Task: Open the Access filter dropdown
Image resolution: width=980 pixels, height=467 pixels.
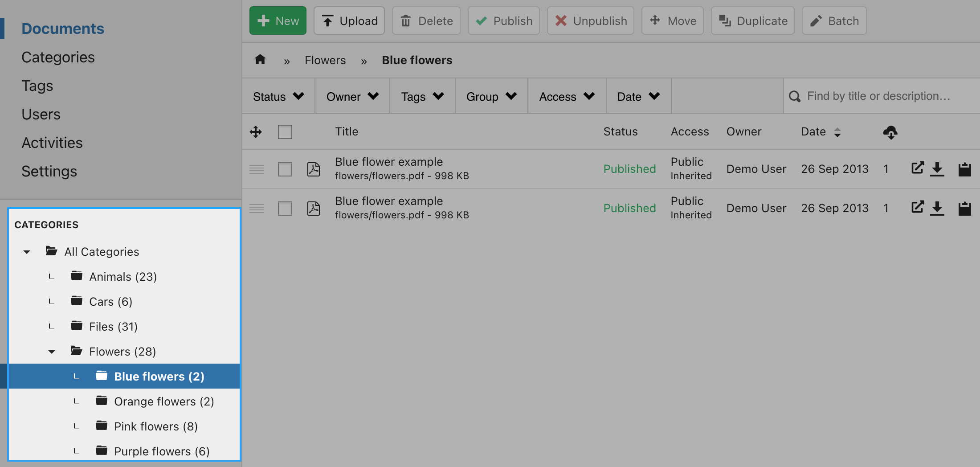Action: (567, 96)
